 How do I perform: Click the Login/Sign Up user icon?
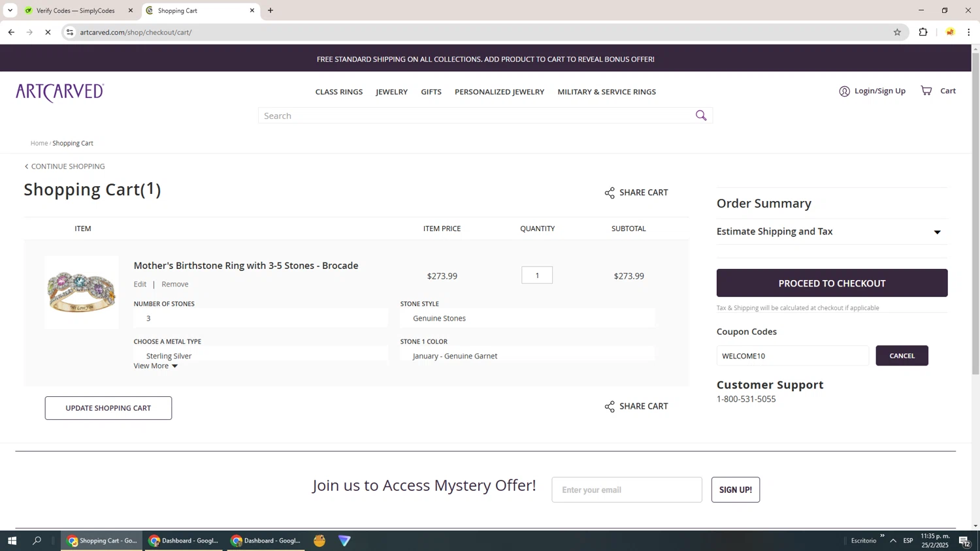(x=844, y=91)
